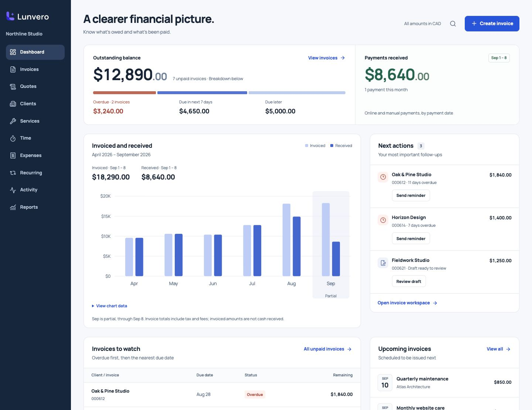Click the Status column header
532x410 pixels.
[x=251, y=375]
